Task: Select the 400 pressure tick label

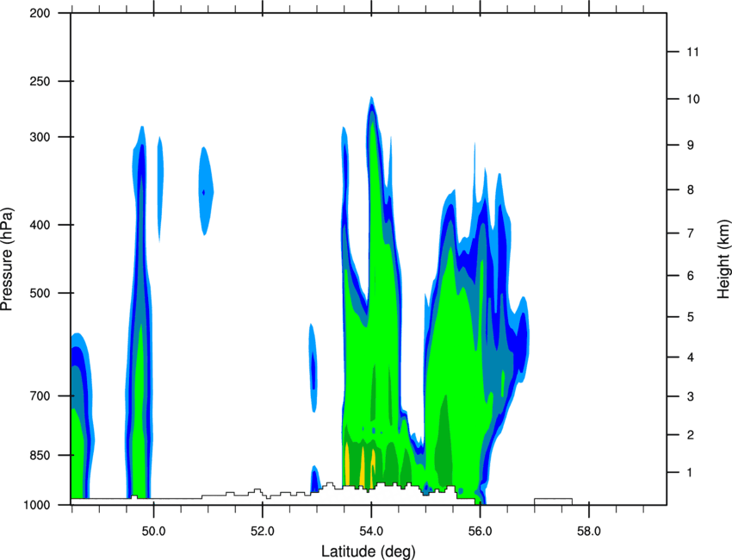Action: pos(40,225)
